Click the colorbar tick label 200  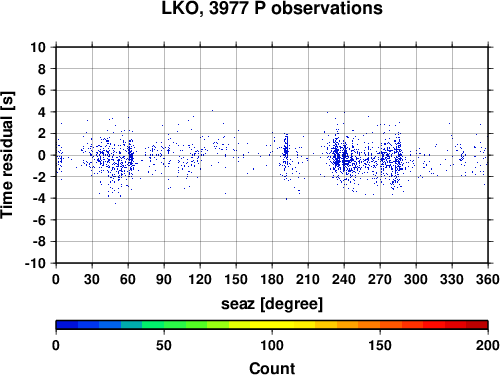point(488,345)
